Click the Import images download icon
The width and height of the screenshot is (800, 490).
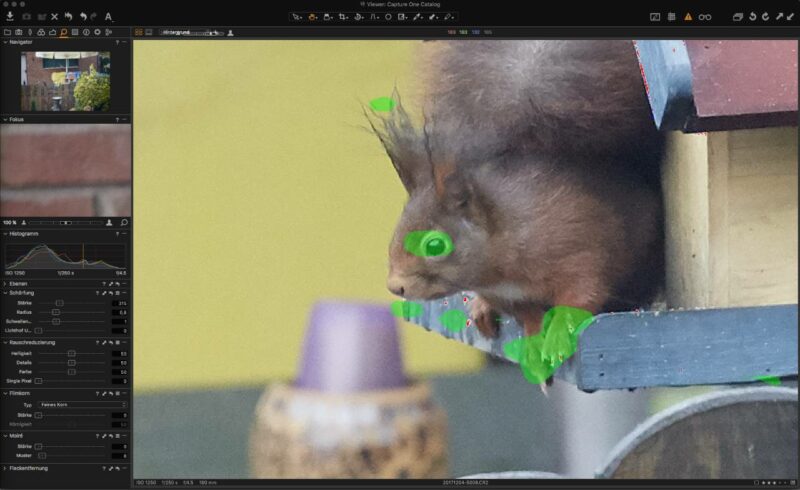(10, 16)
